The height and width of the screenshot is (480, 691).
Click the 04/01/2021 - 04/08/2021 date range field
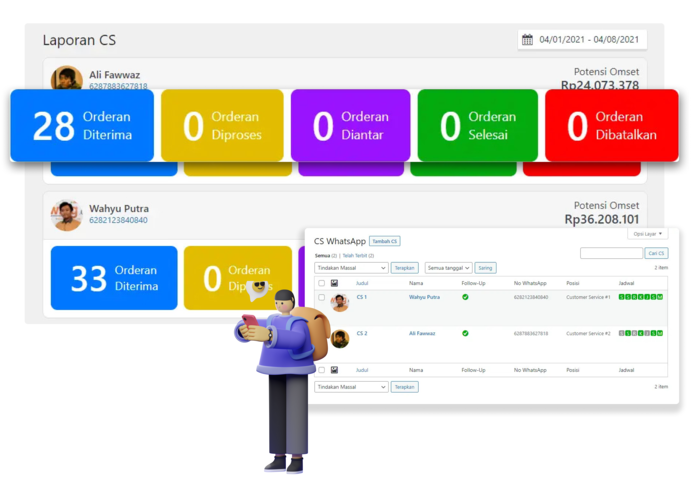(x=582, y=40)
